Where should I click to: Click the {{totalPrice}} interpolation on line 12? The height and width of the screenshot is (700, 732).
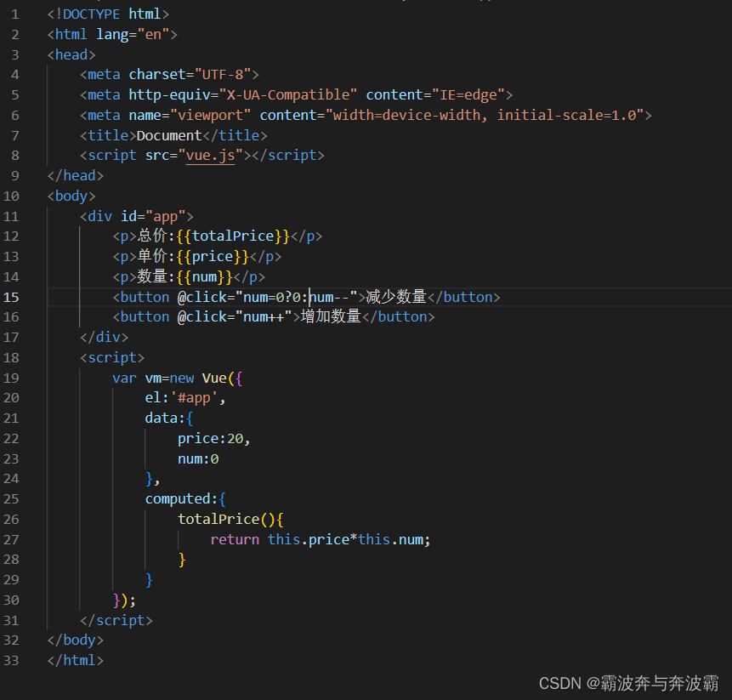(231, 236)
